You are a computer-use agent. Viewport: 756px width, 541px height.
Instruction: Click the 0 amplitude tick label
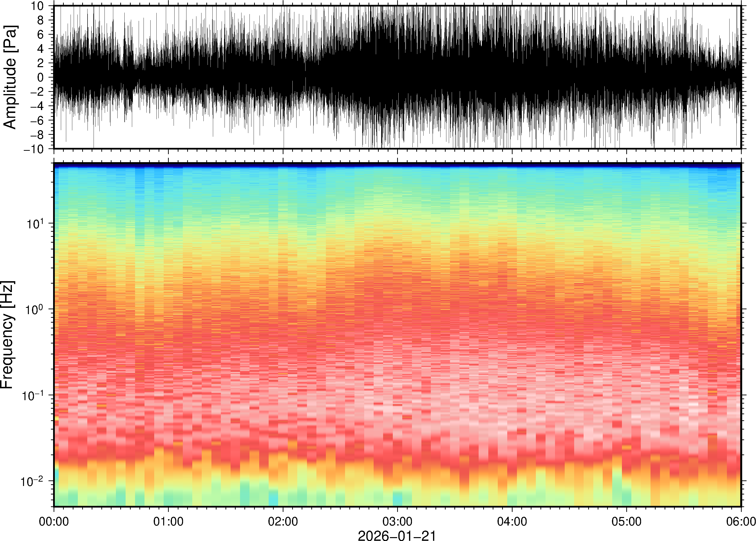(x=40, y=77)
